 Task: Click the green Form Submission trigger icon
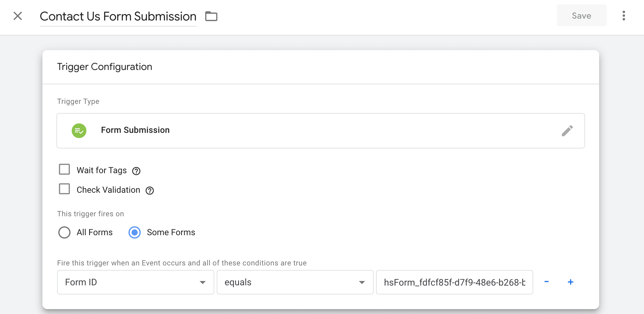point(79,130)
